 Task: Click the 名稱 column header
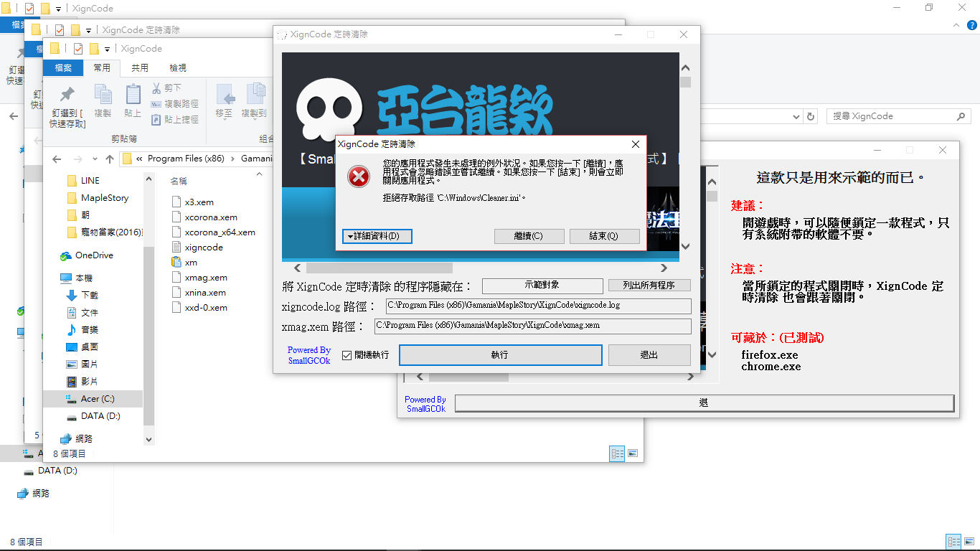click(x=179, y=182)
